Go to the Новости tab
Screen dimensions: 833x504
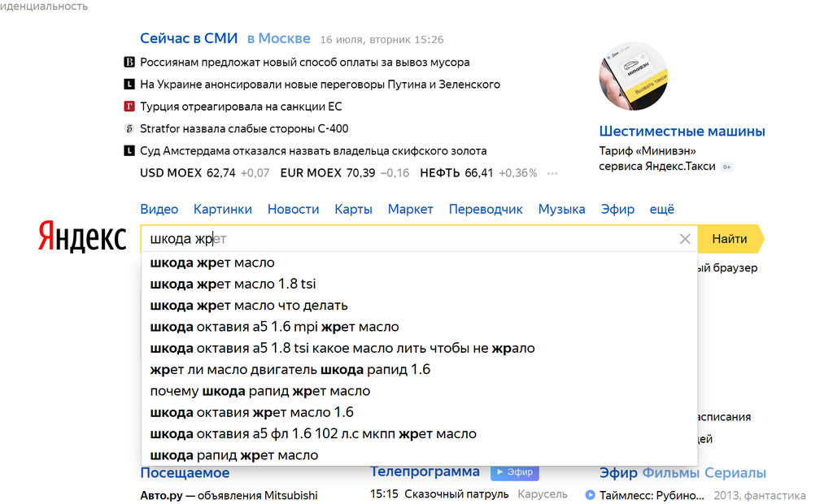(293, 209)
